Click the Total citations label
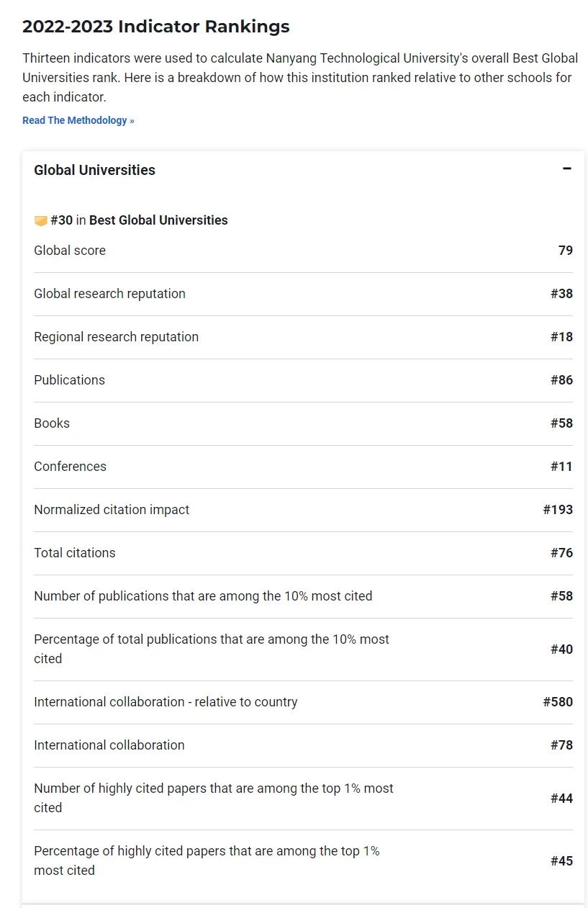Screen dimensions: 588x908 click(x=75, y=553)
